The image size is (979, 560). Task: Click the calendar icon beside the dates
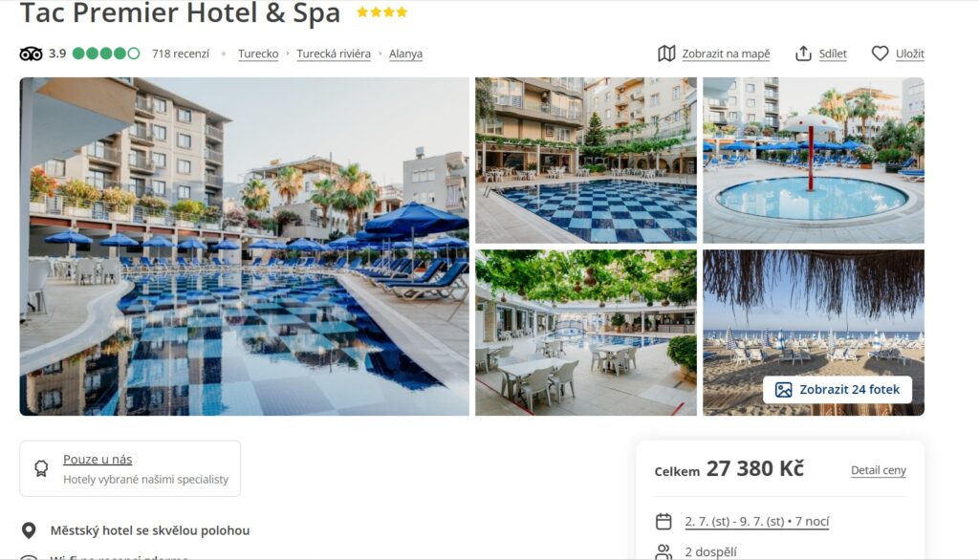point(664,521)
